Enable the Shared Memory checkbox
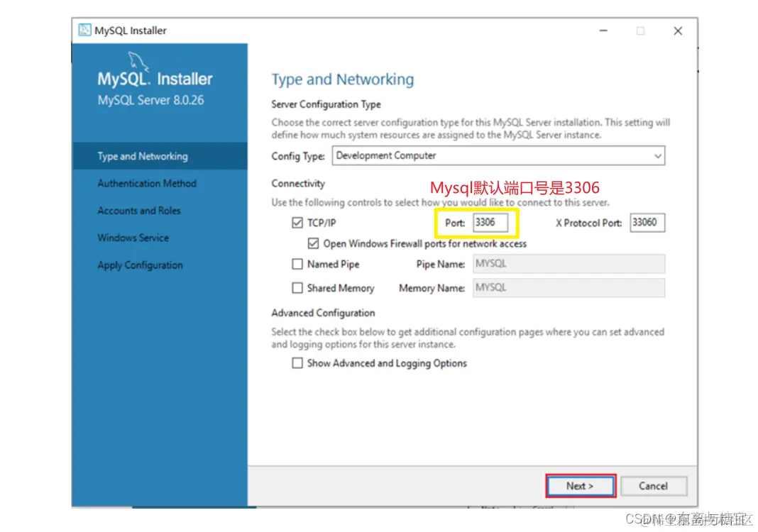 [x=297, y=288]
